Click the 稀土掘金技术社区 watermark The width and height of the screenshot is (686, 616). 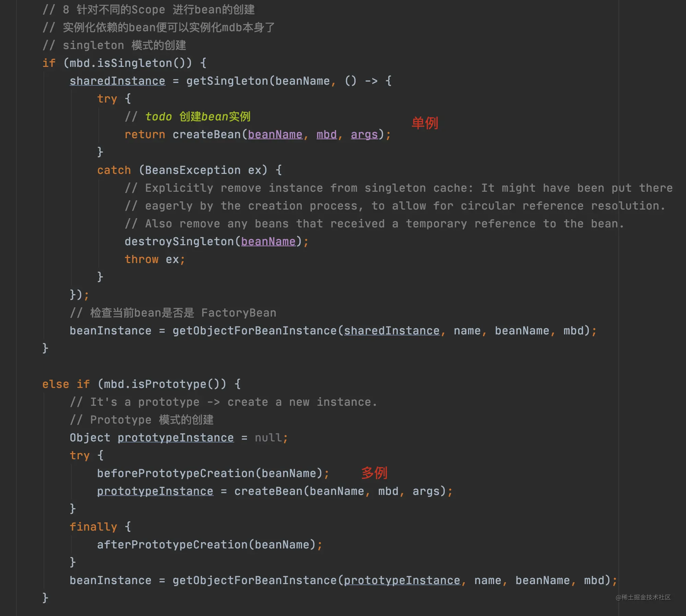[643, 597]
